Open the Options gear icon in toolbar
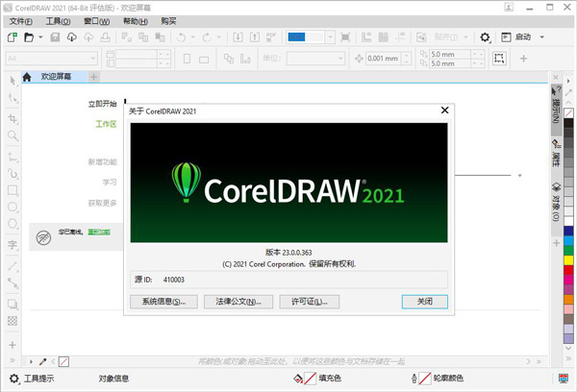The image size is (577, 392). pos(485,37)
